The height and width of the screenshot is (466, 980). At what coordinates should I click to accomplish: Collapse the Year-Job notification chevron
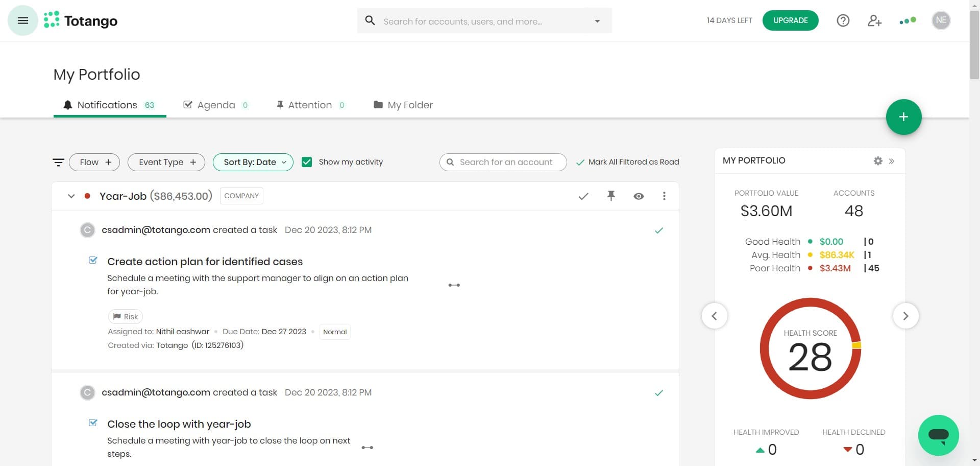click(71, 196)
